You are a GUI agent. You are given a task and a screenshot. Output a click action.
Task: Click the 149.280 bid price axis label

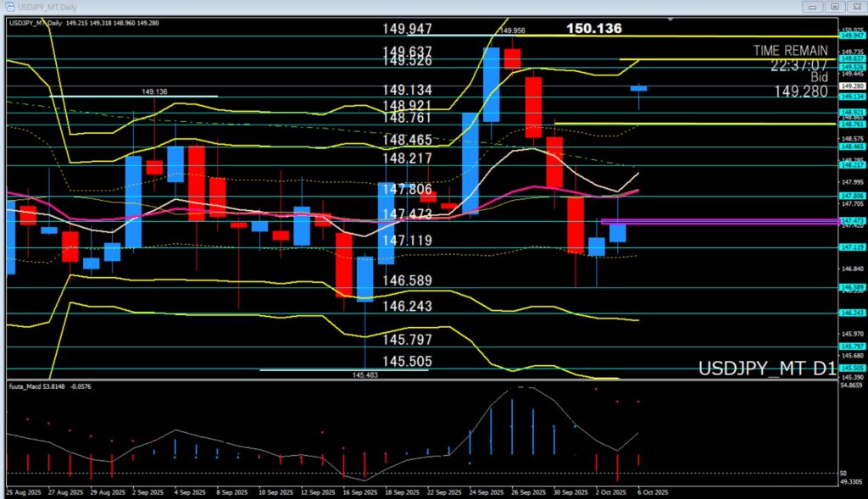tap(851, 86)
